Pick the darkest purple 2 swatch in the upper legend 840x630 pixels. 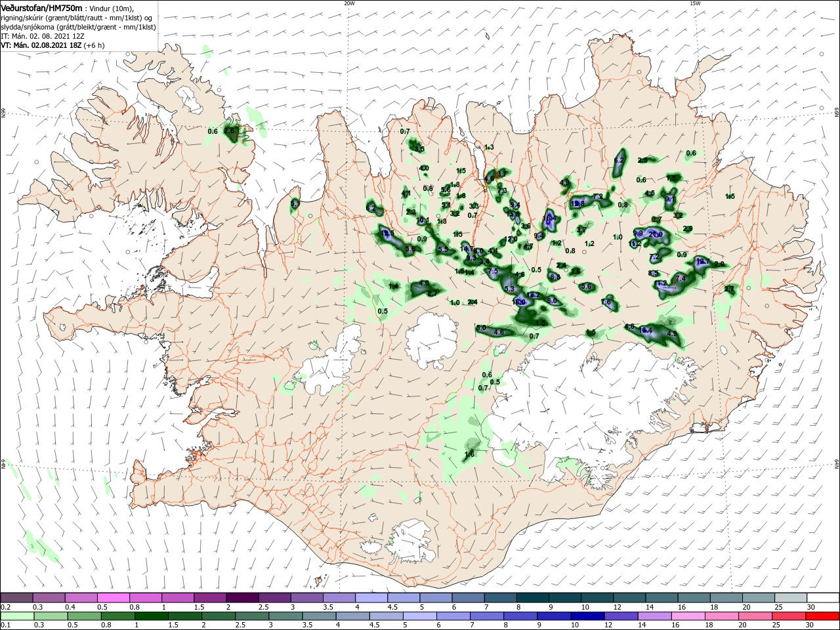pyautogui.click(x=242, y=598)
